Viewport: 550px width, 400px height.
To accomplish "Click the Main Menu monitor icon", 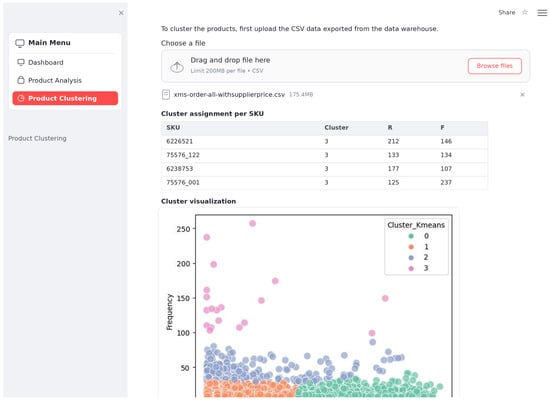I will (x=20, y=43).
